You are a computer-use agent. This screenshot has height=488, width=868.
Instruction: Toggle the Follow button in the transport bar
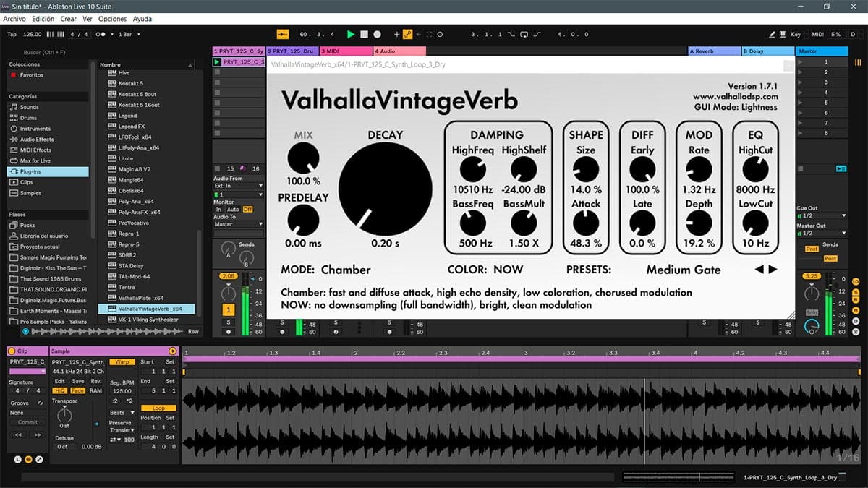(282, 34)
